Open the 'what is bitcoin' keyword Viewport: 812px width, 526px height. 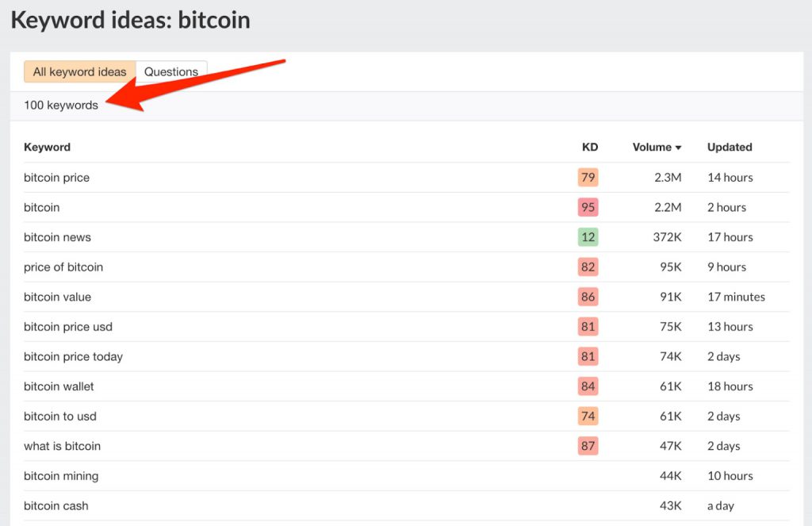point(62,446)
